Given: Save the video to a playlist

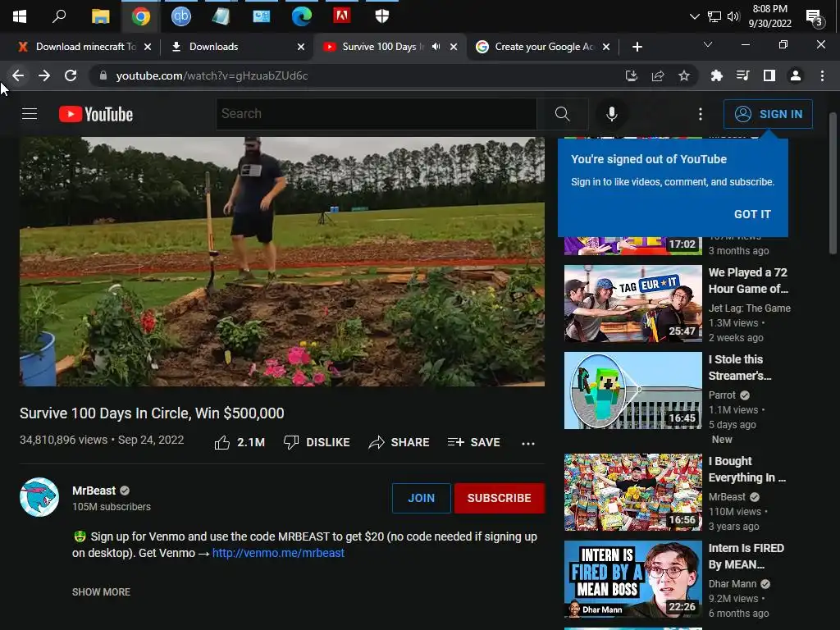Looking at the screenshot, I should (x=473, y=442).
